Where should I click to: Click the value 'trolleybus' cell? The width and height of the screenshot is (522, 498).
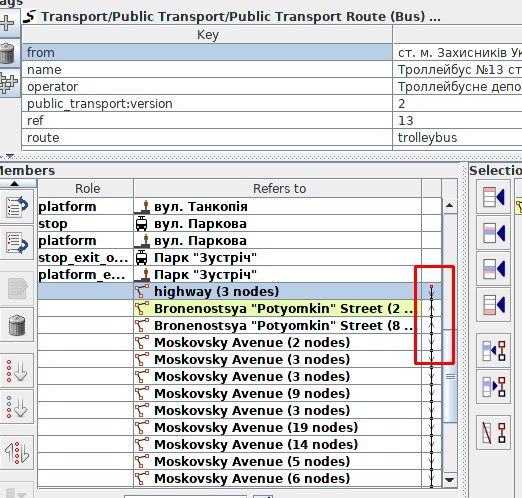(458, 137)
